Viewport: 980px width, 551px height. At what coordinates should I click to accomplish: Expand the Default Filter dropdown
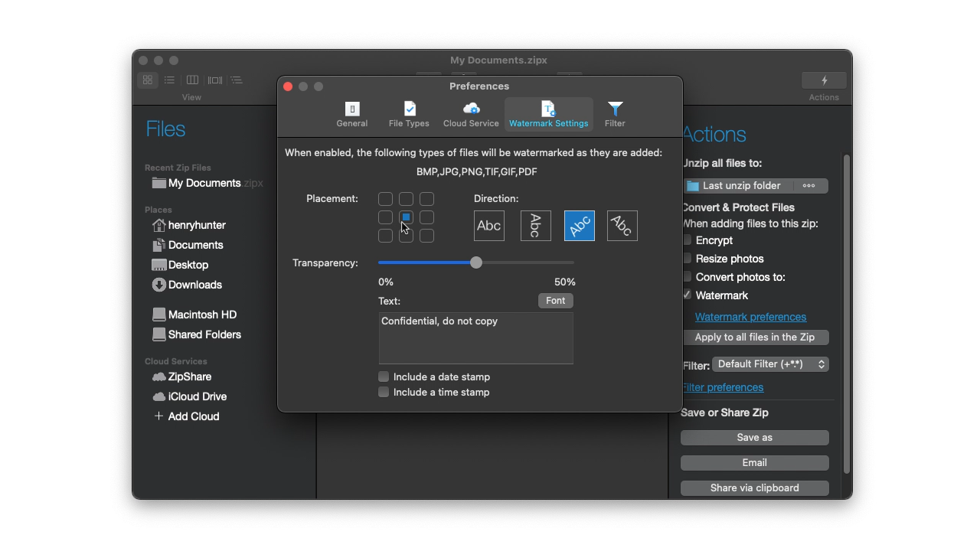pyautogui.click(x=770, y=364)
